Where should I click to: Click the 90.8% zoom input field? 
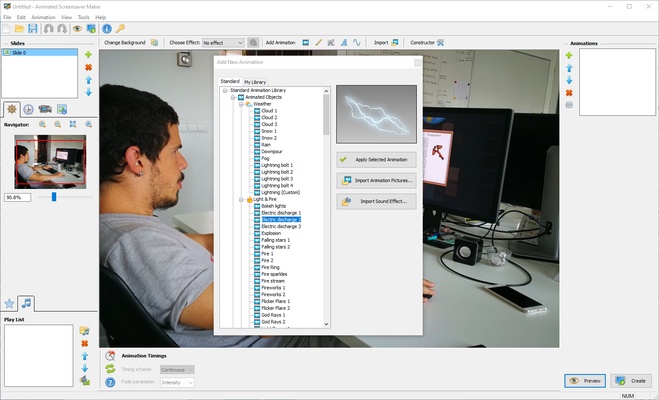(x=18, y=197)
